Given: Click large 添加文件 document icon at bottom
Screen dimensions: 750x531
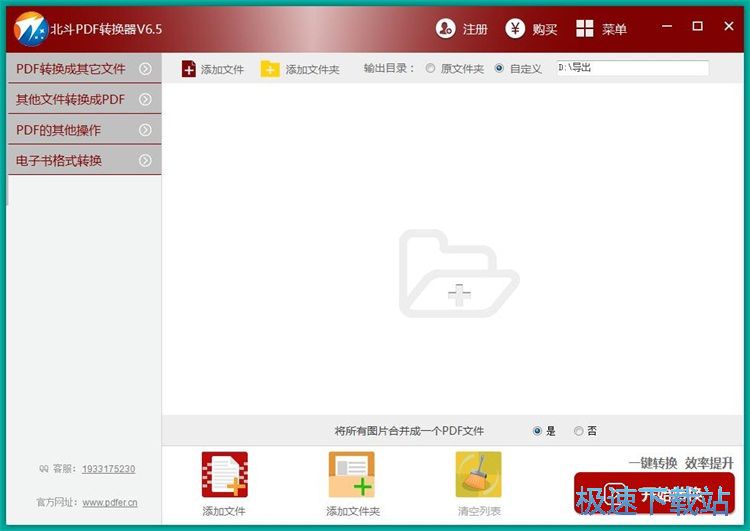Looking at the screenshot, I should coord(225,475).
